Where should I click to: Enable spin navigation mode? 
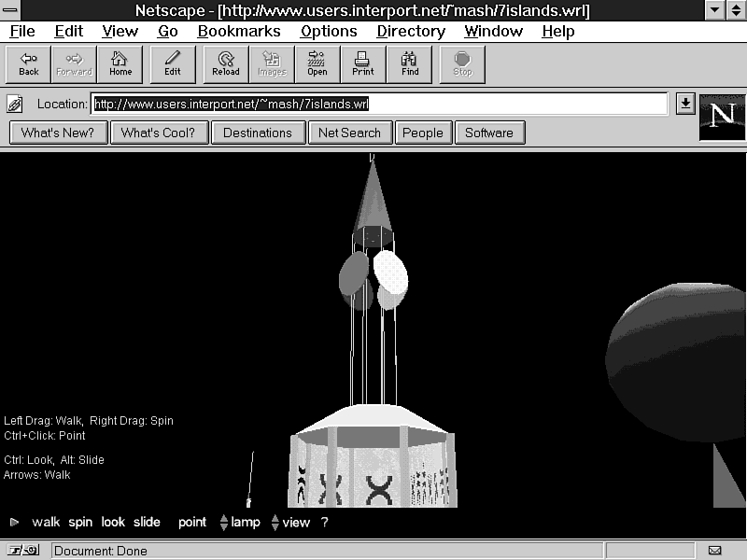coord(80,522)
